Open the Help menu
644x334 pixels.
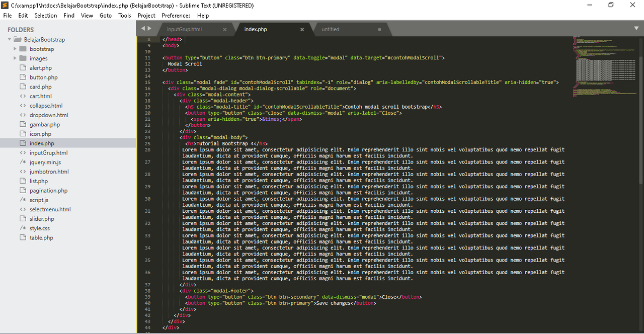[x=203, y=16]
